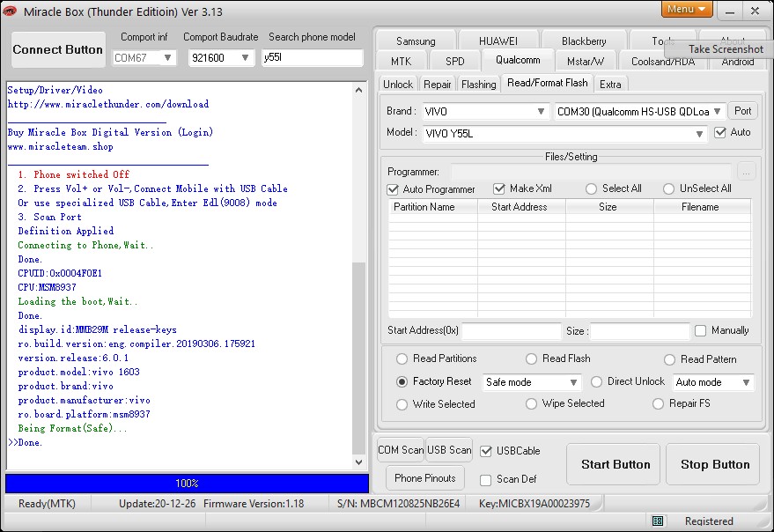The height and width of the screenshot is (532, 774).
Task: Open the Mstar/W tab
Action: 585,62
